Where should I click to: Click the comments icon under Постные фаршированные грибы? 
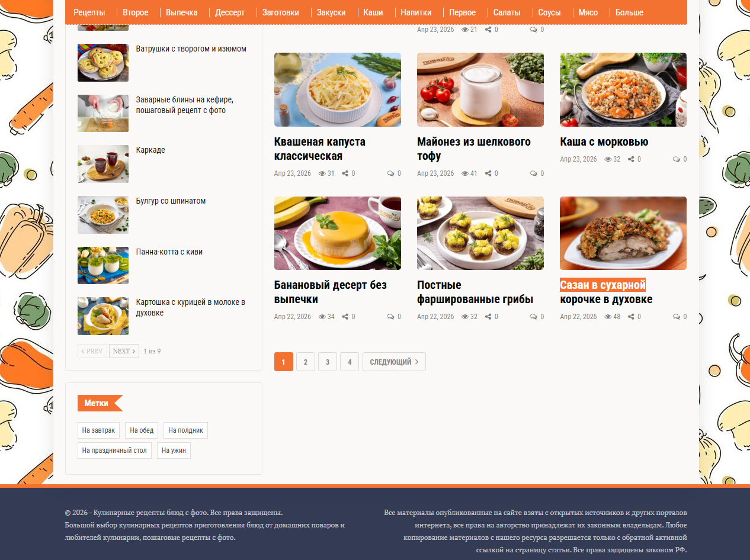534,317
